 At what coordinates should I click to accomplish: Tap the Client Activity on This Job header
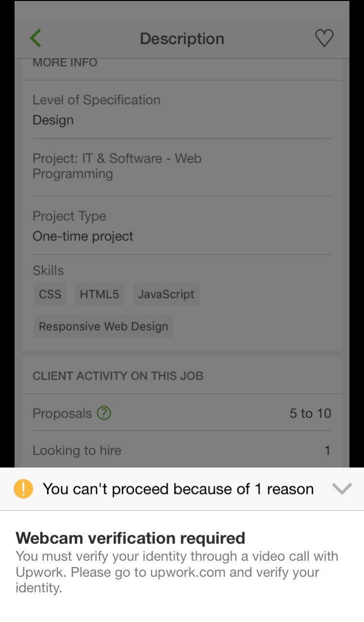tap(118, 376)
